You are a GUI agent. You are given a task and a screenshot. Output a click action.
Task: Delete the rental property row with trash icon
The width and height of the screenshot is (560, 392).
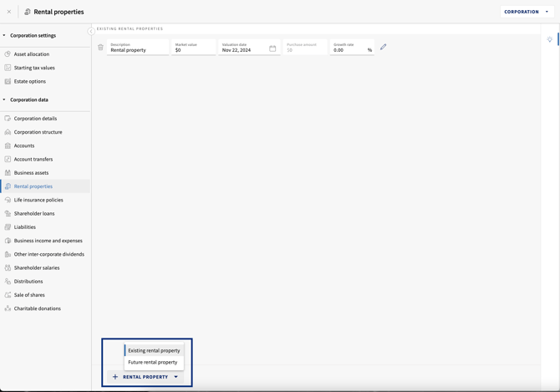pyautogui.click(x=100, y=47)
